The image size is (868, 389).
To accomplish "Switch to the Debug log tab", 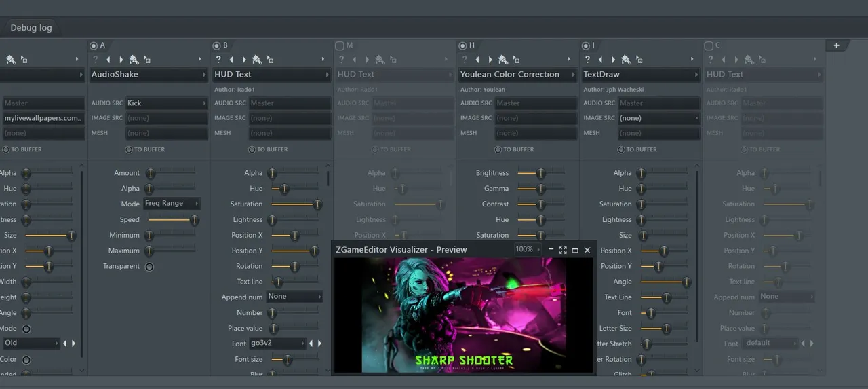I will click(31, 28).
